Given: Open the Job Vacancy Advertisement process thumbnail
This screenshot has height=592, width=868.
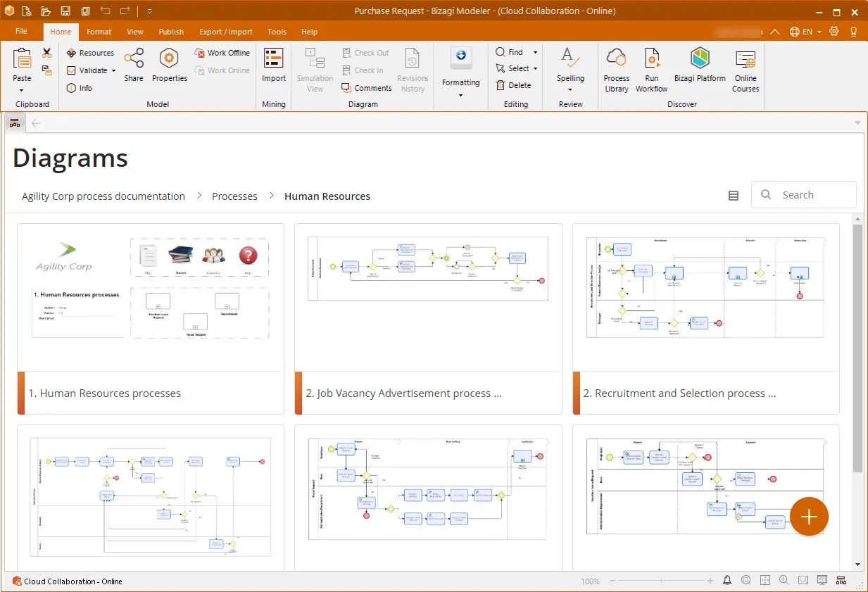Looking at the screenshot, I should click(x=428, y=298).
